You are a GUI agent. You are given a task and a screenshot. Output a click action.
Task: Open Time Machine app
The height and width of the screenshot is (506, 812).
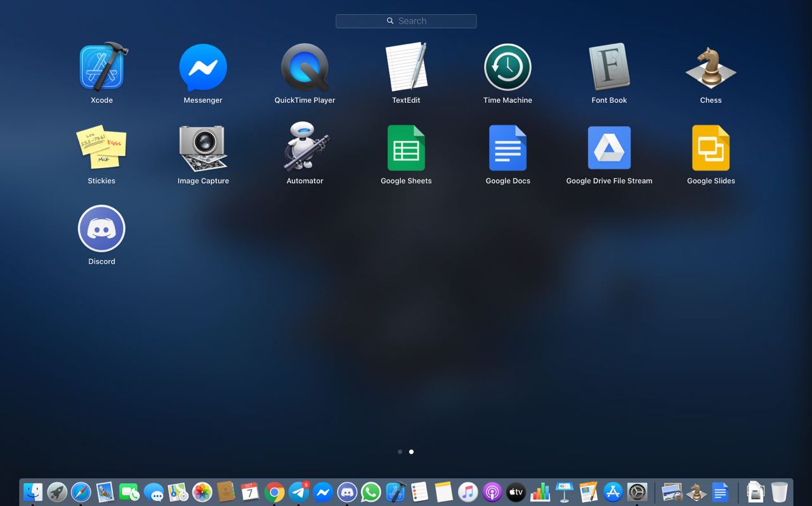tap(507, 67)
